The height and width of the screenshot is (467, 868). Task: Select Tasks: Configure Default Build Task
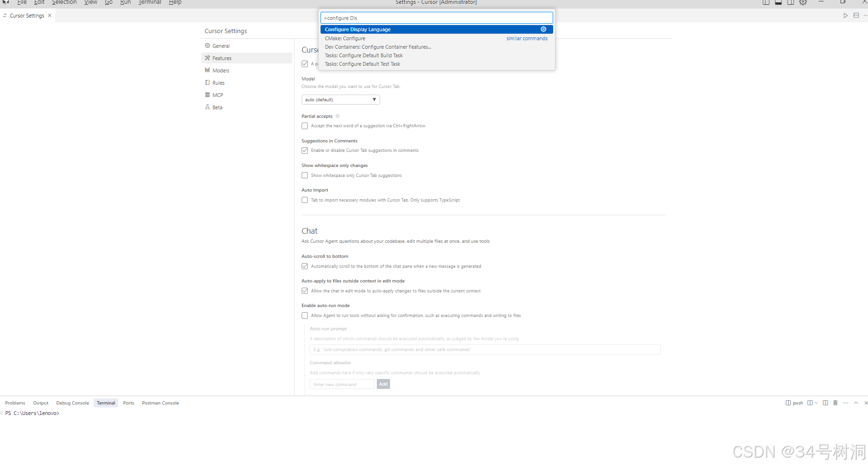[436, 55]
